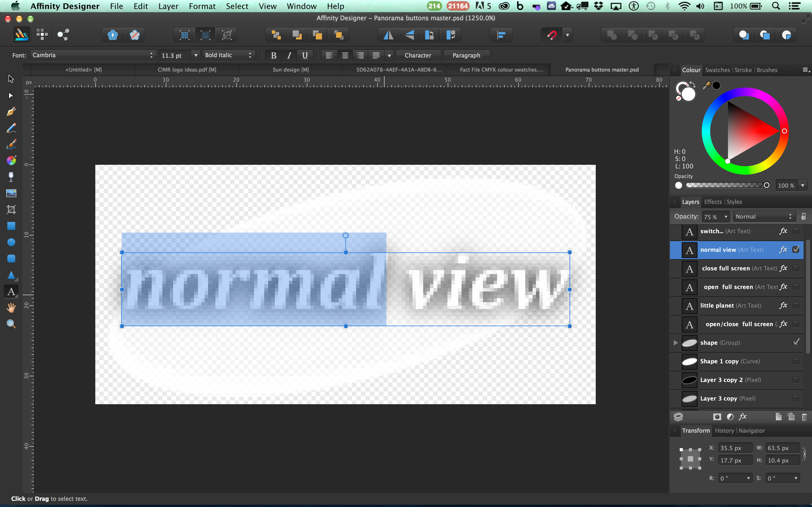The width and height of the screenshot is (812, 507).
Task: Select the Ellipse tool
Action: (11, 242)
